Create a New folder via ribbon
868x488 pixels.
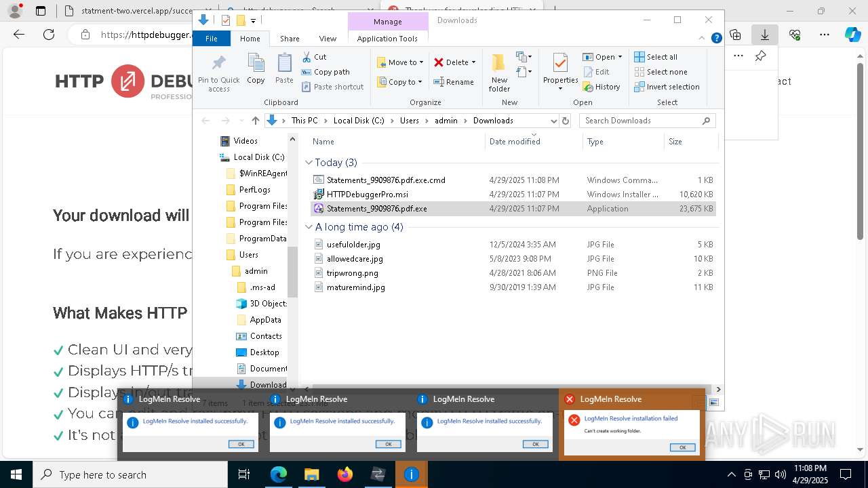point(499,73)
